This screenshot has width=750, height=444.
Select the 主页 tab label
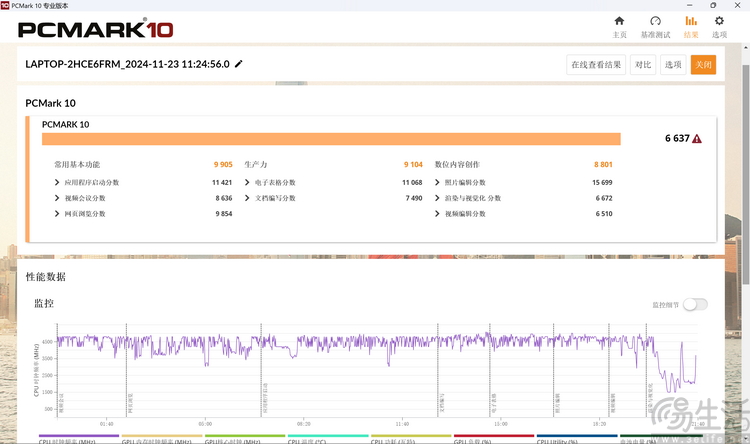[619, 35]
